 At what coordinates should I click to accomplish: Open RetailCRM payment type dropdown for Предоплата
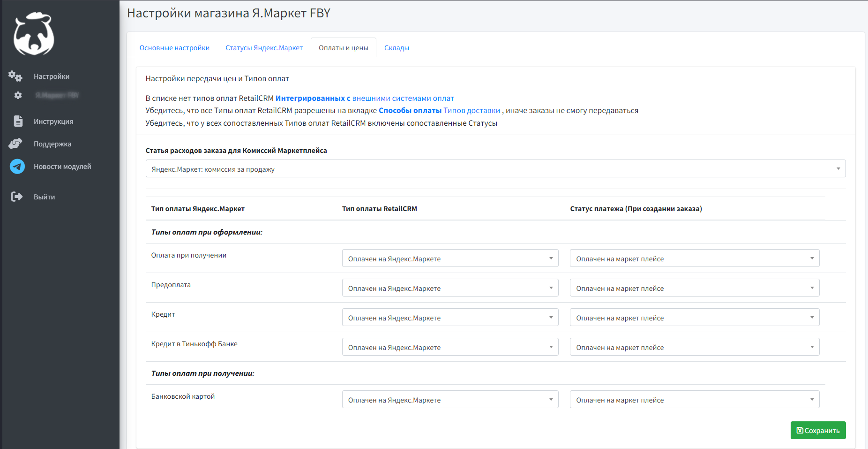[x=450, y=288]
